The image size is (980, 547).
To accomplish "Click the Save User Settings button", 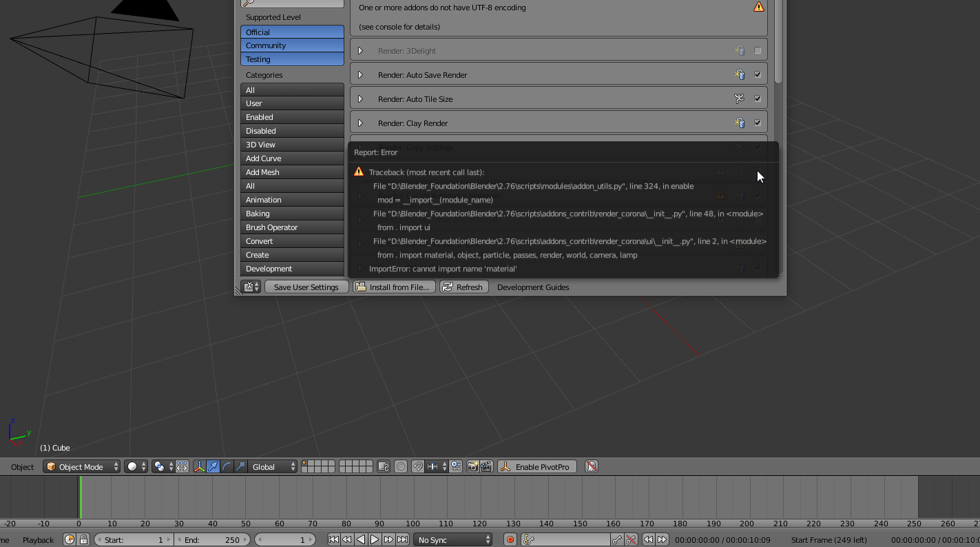I will (306, 287).
